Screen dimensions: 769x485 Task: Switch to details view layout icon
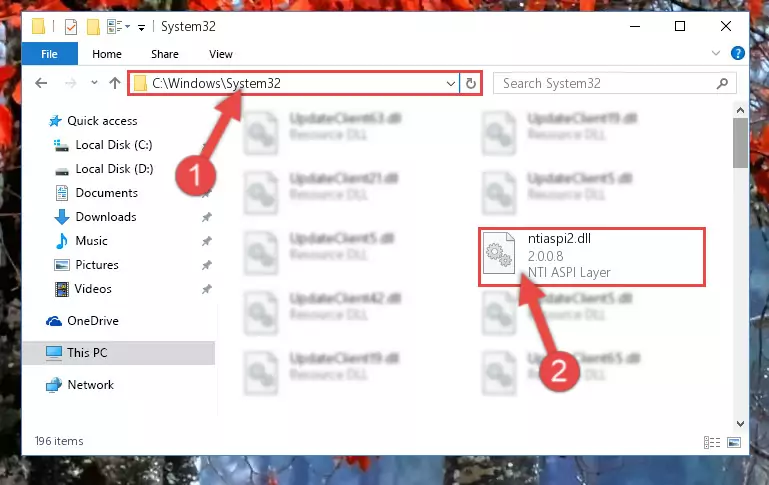point(712,442)
